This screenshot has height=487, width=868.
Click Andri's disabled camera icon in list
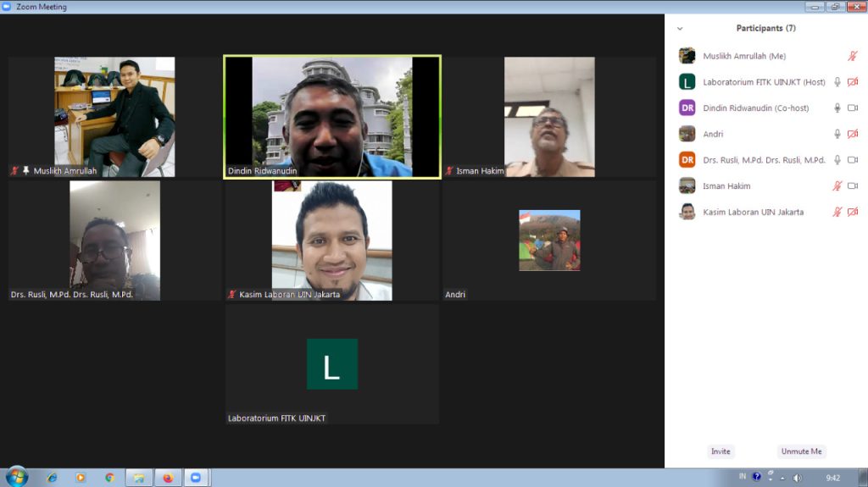[x=853, y=134]
